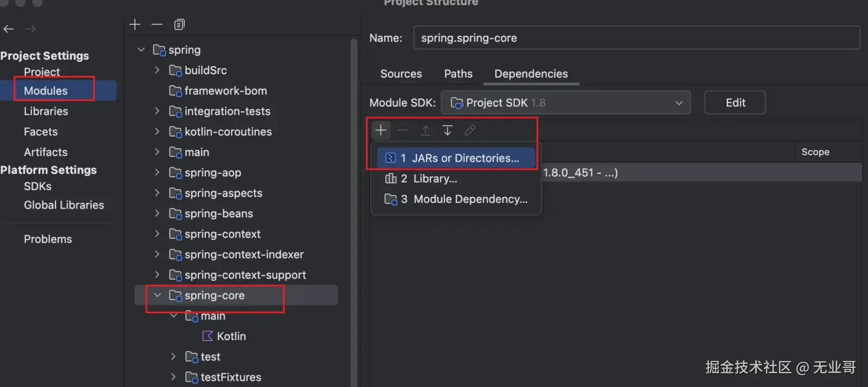The width and height of the screenshot is (868, 387).
Task: Click the Kotlin facet icon
Action: click(x=207, y=336)
